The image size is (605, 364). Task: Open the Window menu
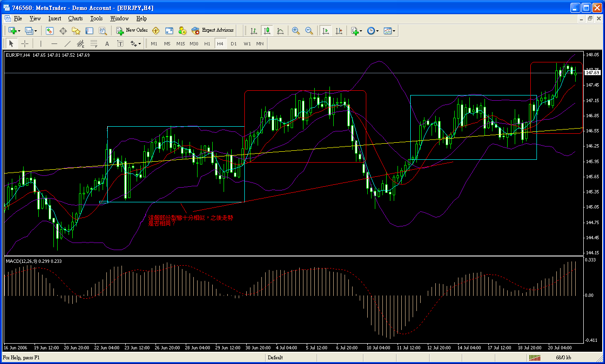tap(120, 18)
